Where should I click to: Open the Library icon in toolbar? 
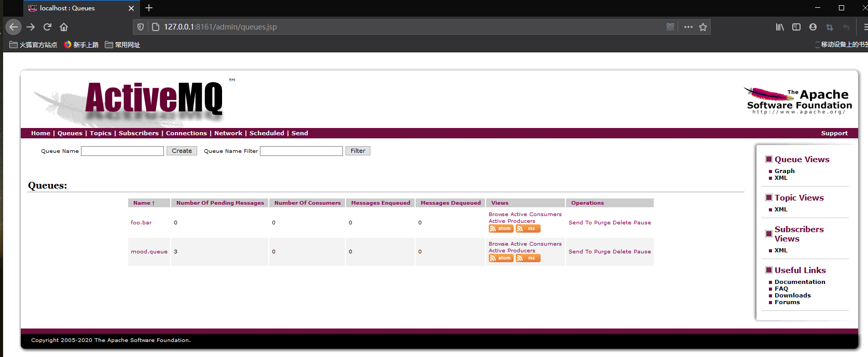pyautogui.click(x=780, y=27)
